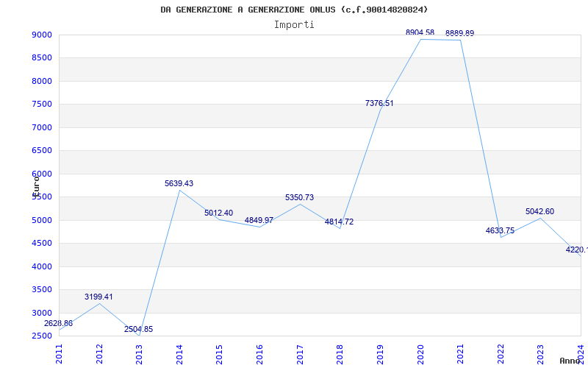The image size is (588, 368).
Task: Click the x-axis year 2020
Action: coord(420,354)
